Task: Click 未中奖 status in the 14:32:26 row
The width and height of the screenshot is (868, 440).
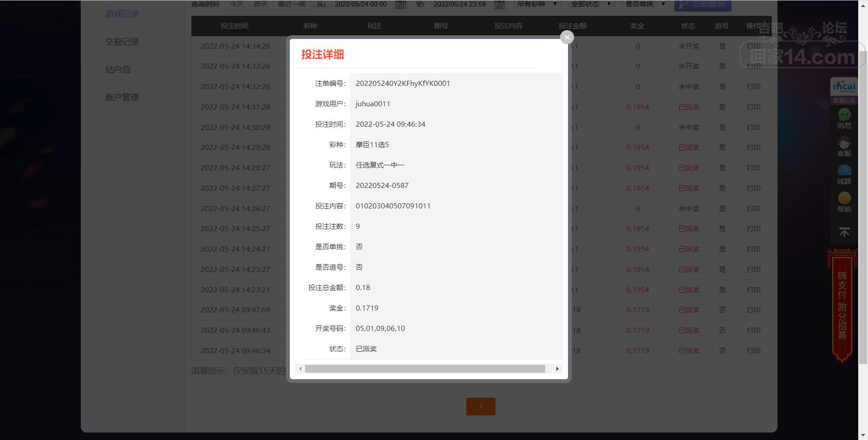Action: [x=689, y=87]
